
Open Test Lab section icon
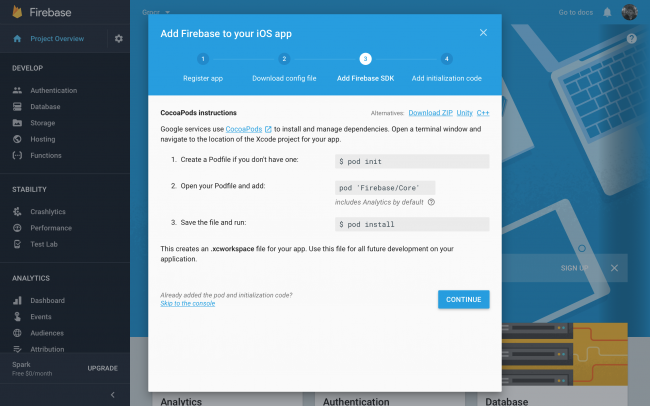(x=17, y=244)
